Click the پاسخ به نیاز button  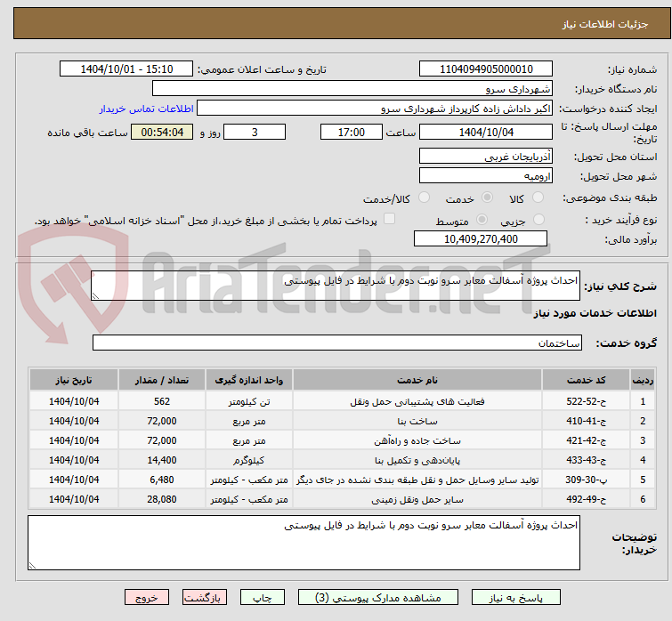[x=516, y=598]
